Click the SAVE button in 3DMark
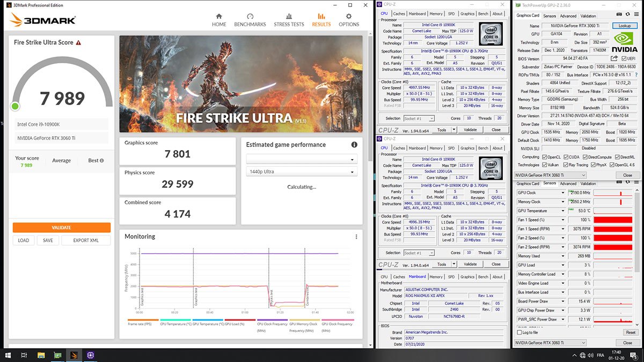This screenshot has height=362, width=644. coord(48,240)
